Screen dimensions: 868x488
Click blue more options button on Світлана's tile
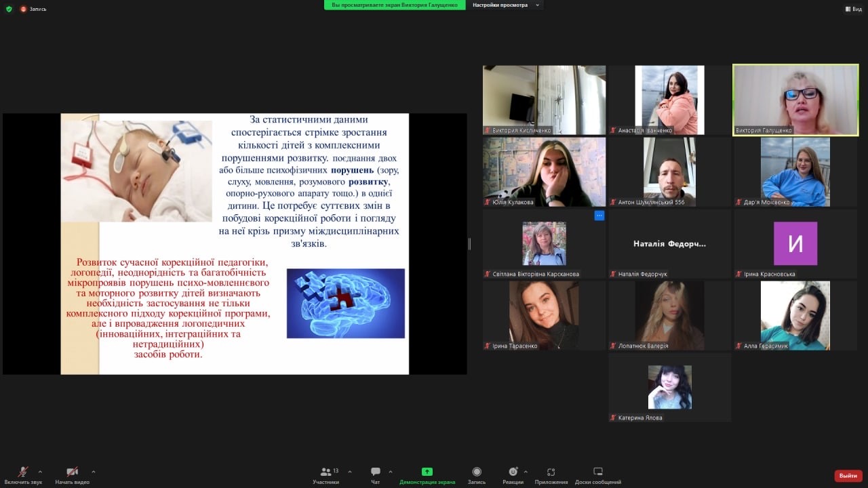coord(599,216)
